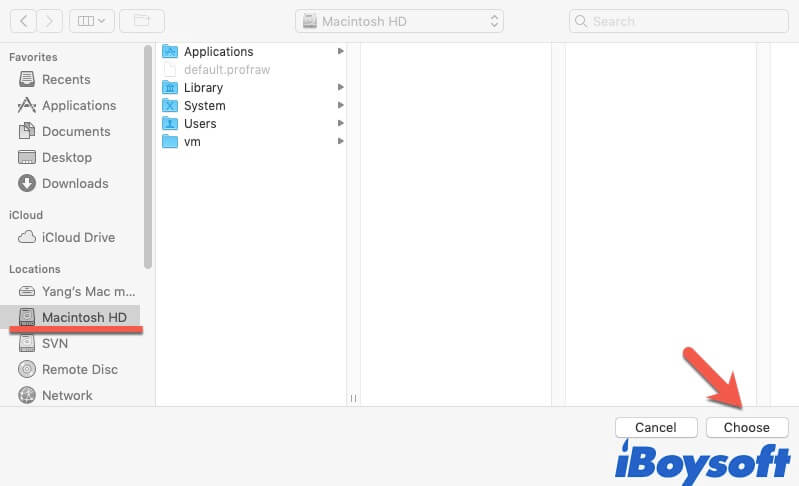Open iCloud Drive from the sidebar

[78, 238]
